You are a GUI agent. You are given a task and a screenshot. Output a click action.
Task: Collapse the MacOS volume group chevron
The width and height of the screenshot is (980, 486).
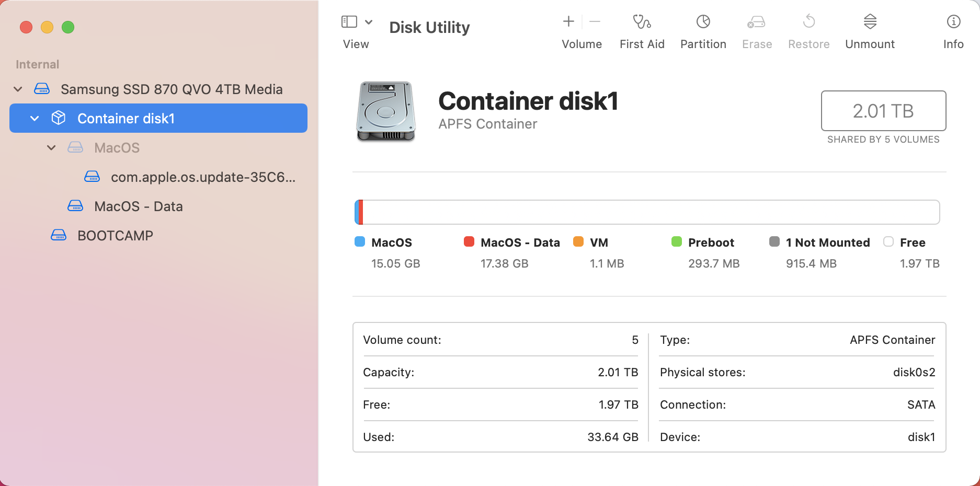click(x=51, y=148)
